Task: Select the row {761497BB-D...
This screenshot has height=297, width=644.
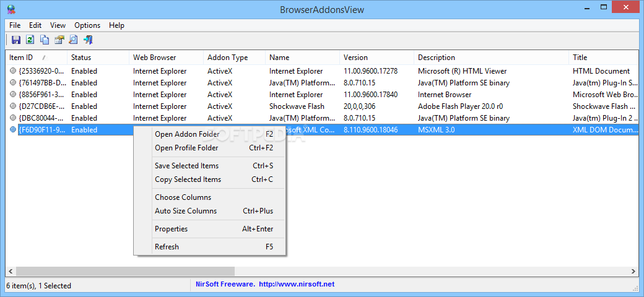Action: tap(322, 83)
